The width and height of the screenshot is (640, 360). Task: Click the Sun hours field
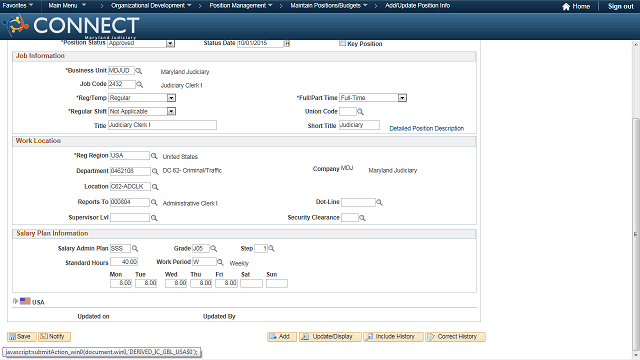277,283
